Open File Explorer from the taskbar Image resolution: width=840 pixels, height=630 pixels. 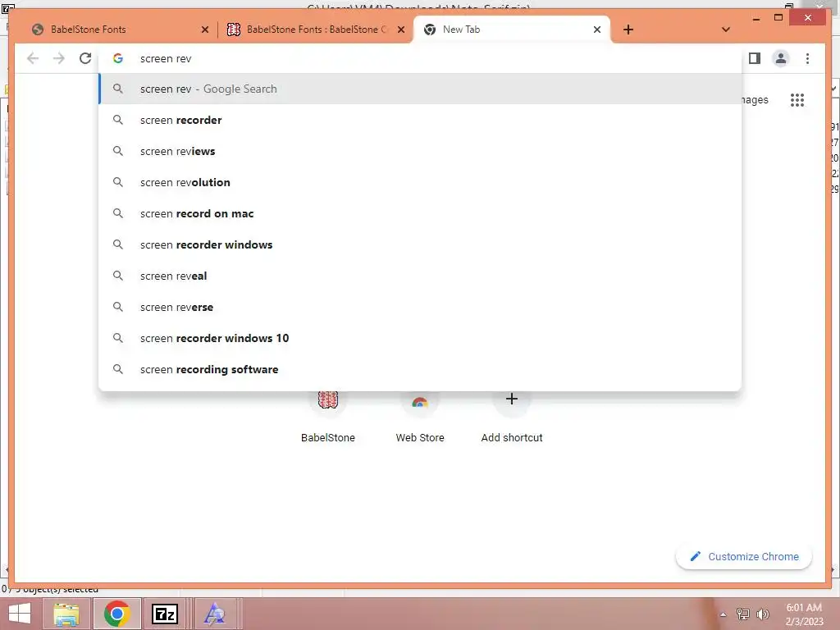coord(66,614)
